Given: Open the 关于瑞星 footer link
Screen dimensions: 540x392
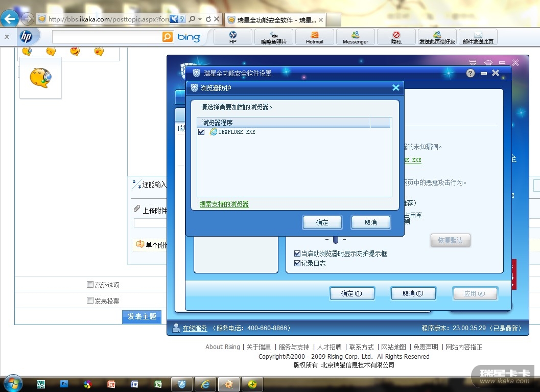Looking at the screenshot, I should pyautogui.click(x=259, y=347).
